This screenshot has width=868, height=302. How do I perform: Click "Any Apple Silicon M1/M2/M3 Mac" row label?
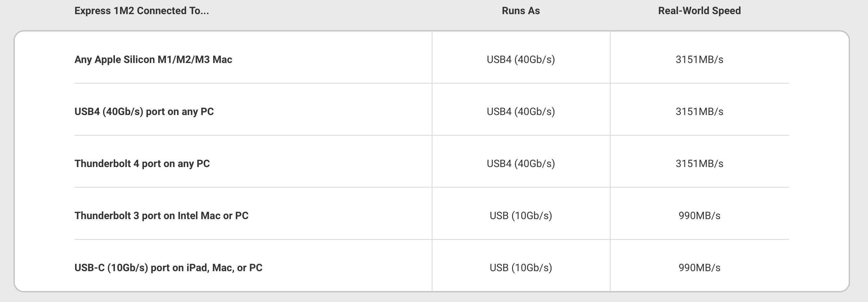coord(153,60)
